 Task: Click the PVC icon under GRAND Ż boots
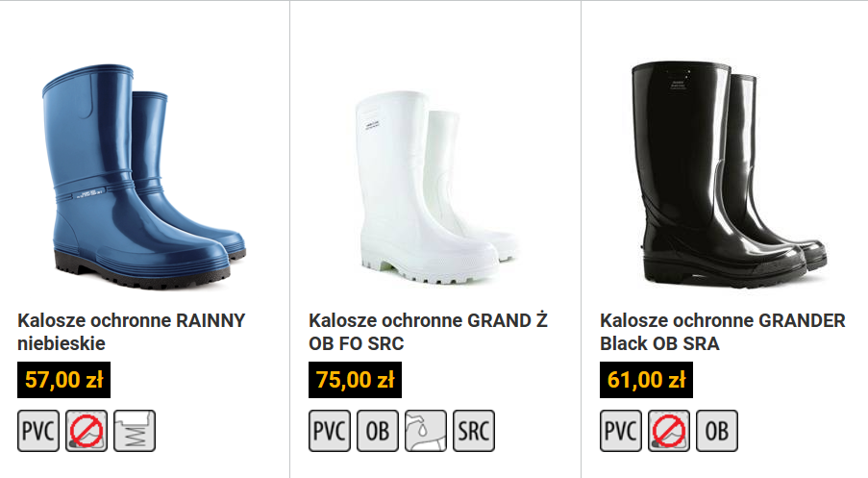(x=330, y=431)
